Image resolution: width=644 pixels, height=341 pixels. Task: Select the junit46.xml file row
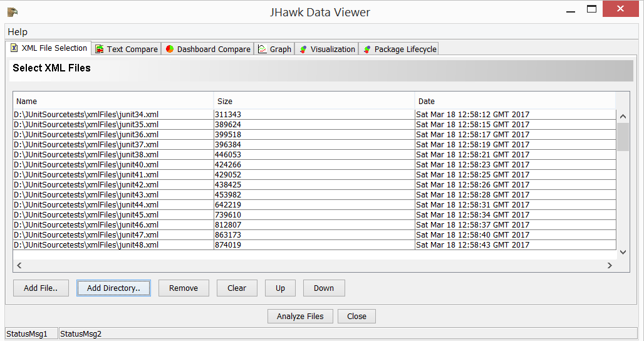tap(314, 225)
